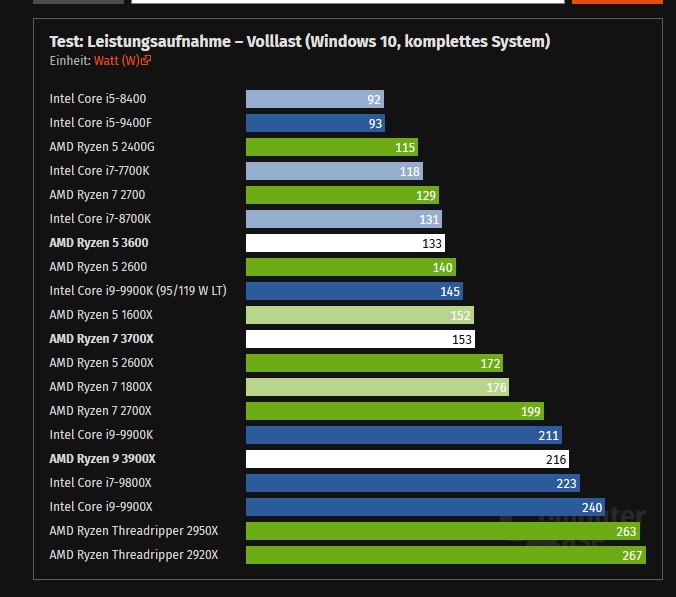
Task: Select the 'Intel Core i9-9900X' label
Action: [x=101, y=507]
